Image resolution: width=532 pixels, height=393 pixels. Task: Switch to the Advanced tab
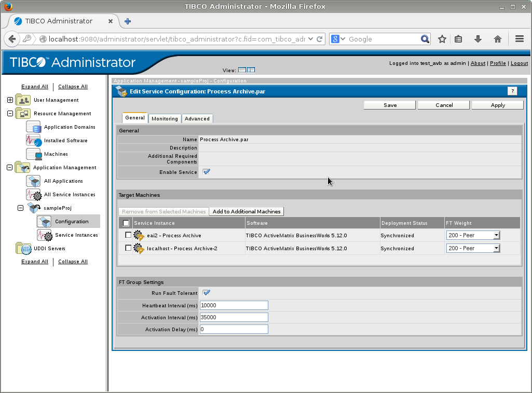tap(197, 119)
